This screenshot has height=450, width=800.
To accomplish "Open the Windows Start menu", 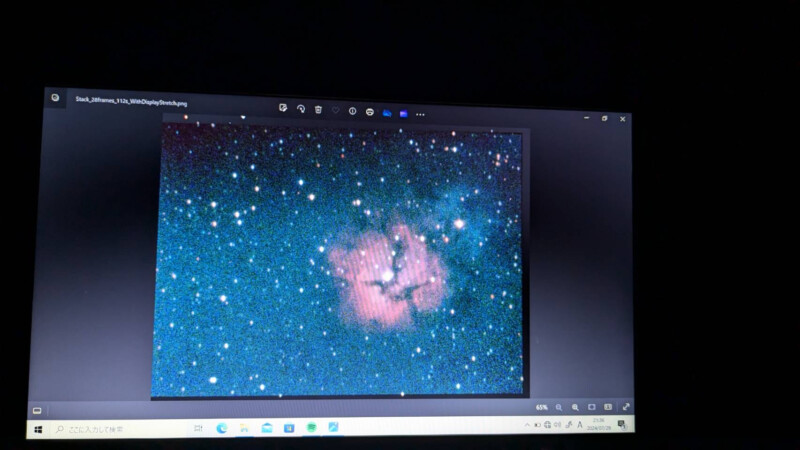I will click(38, 430).
